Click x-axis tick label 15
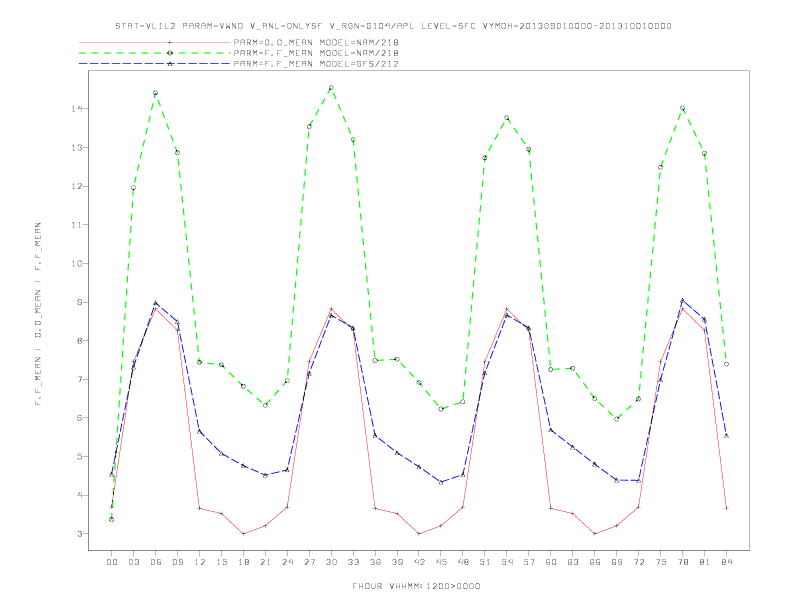792x612 pixels. (221, 562)
